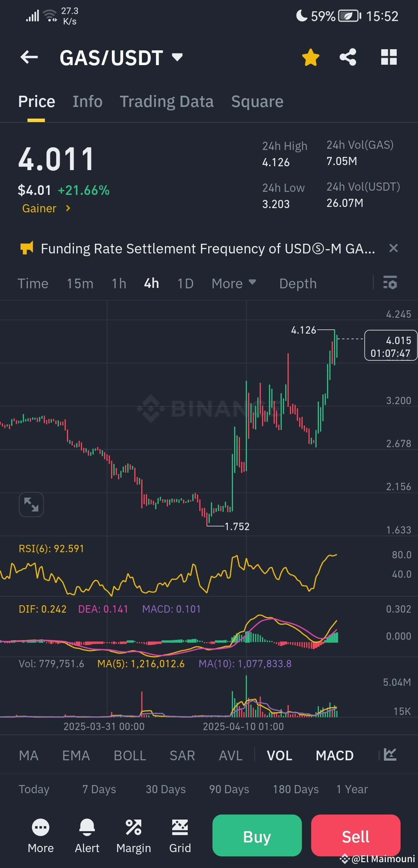Select the 30 Days performance range
The height and width of the screenshot is (868, 418).
point(166,789)
